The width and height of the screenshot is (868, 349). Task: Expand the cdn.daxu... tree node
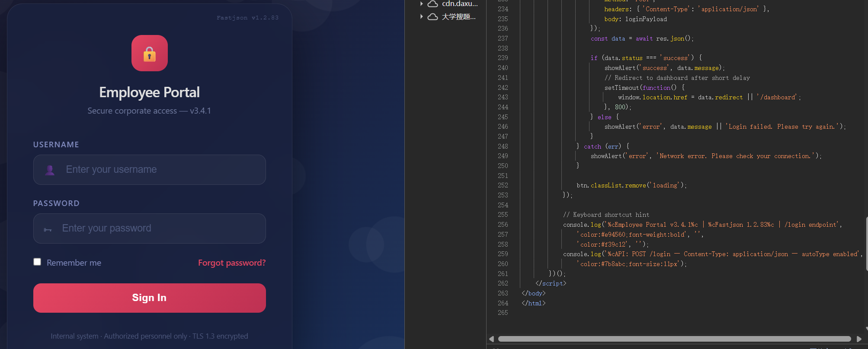[x=421, y=4]
